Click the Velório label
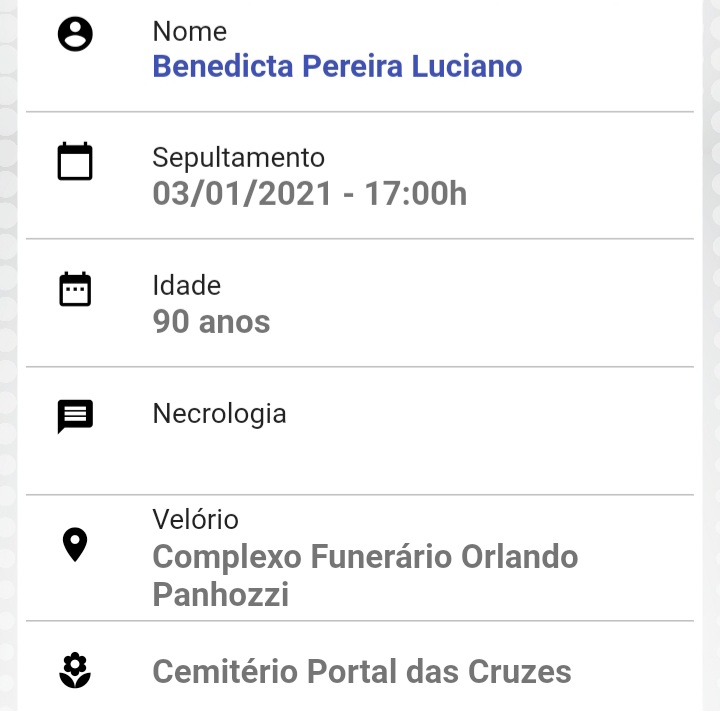The width and height of the screenshot is (720, 711). [196, 519]
